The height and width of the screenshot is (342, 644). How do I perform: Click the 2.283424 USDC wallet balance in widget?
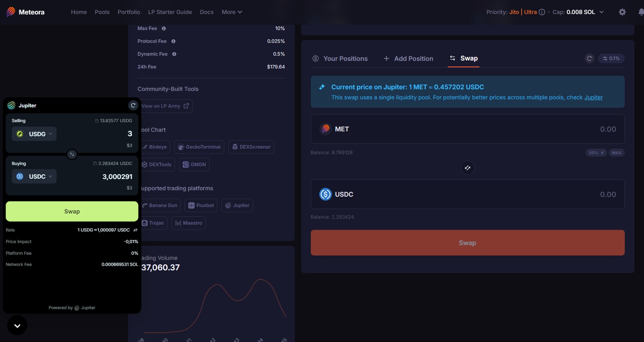(x=113, y=163)
